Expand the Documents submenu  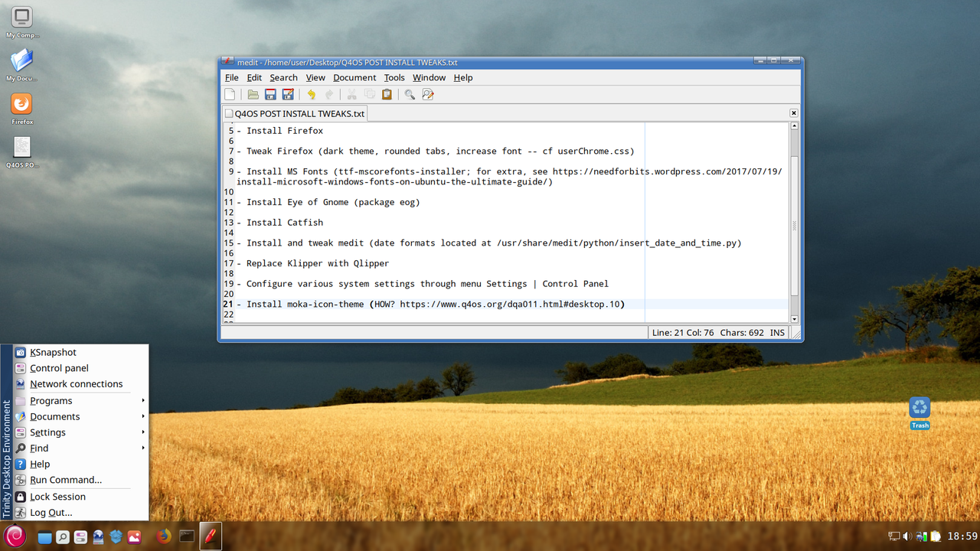[81, 416]
